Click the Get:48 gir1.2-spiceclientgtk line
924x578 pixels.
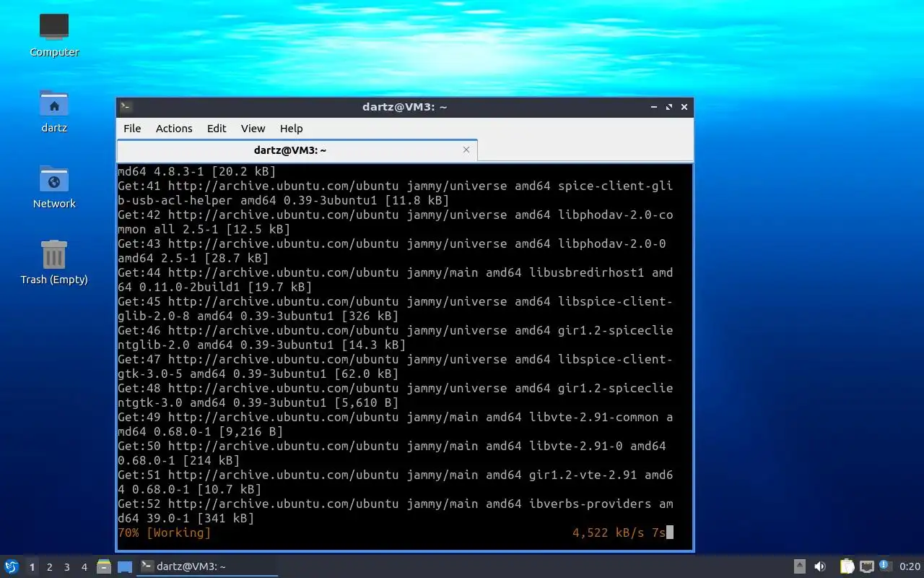[x=396, y=395]
